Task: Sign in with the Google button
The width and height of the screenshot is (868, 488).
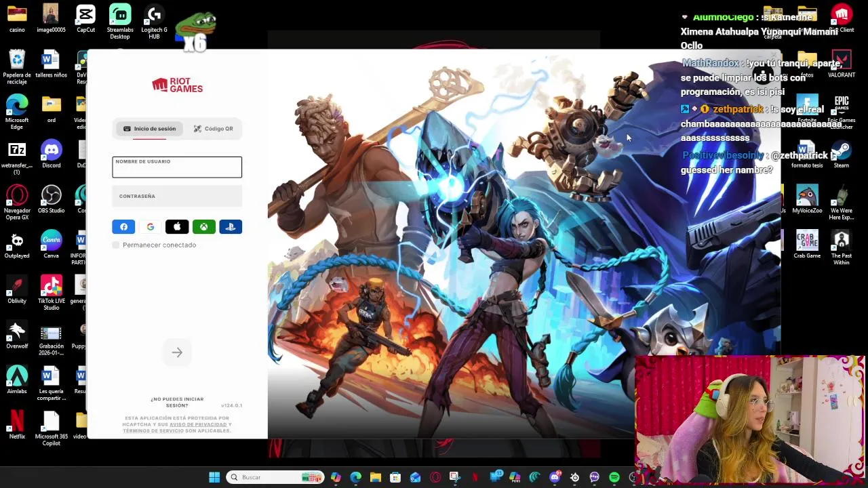Action: [151, 227]
